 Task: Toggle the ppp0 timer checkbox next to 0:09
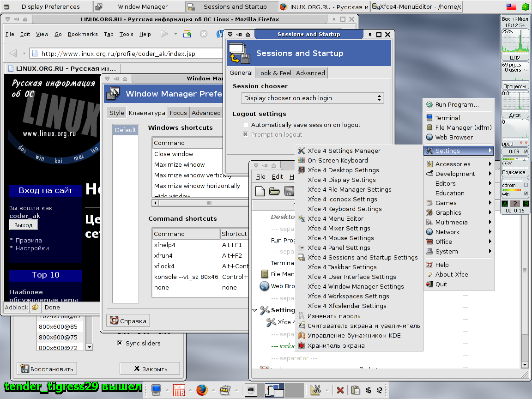(526, 151)
